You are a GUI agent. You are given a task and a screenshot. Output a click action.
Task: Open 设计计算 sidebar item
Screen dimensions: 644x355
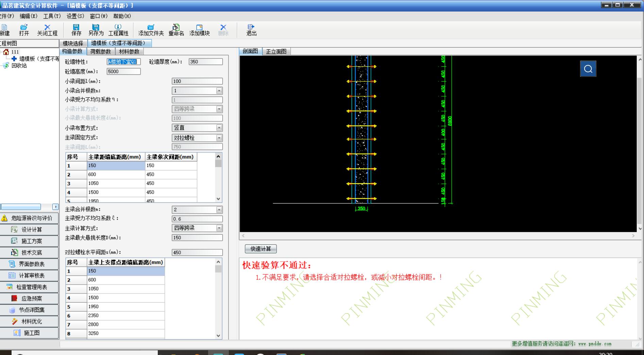coord(29,230)
